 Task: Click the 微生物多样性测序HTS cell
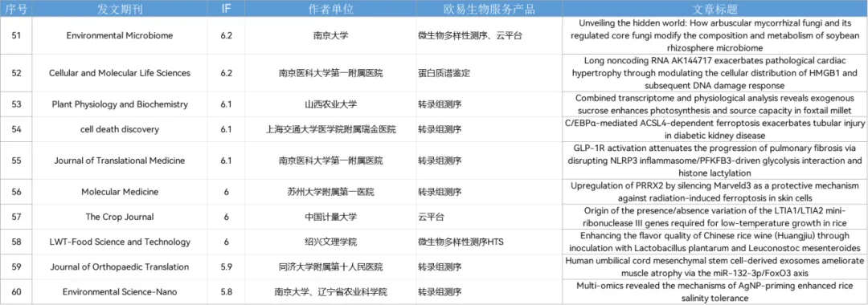[x=489, y=242]
